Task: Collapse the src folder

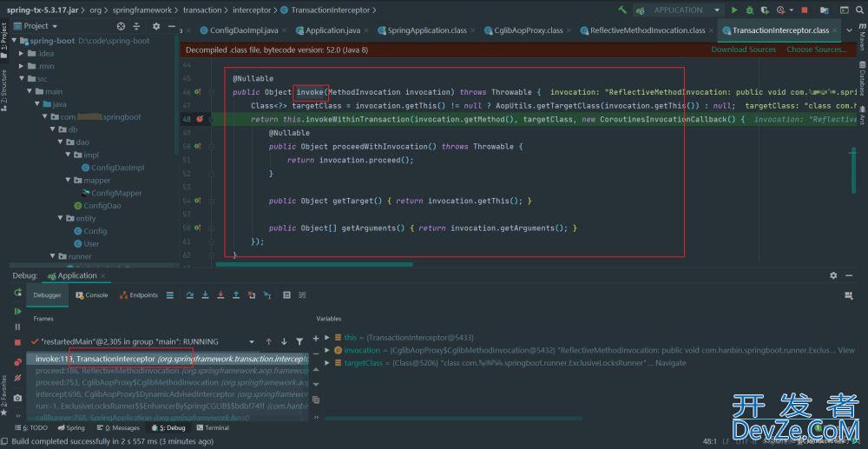Action: pyautogui.click(x=21, y=79)
